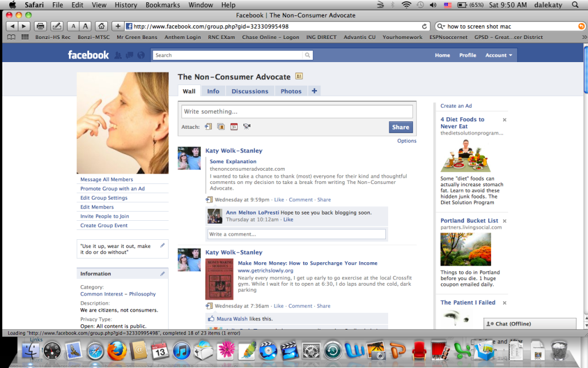Decrease text size with the small A
The width and height of the screenshot is (588, 368).
73,26
